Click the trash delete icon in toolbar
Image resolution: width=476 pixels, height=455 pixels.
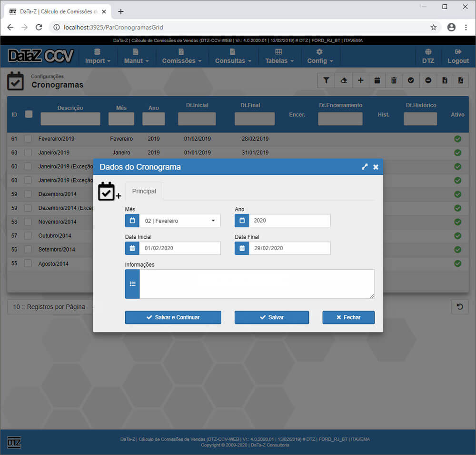coord(394,81)
